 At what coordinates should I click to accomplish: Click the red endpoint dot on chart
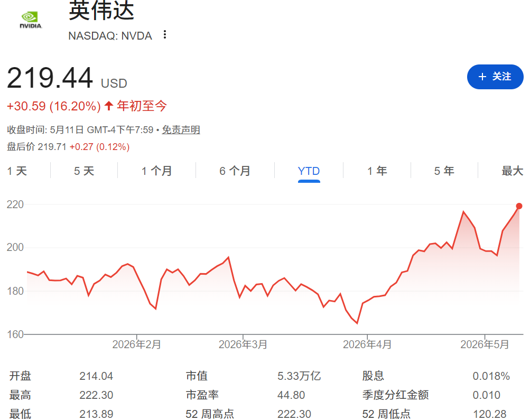519,206
